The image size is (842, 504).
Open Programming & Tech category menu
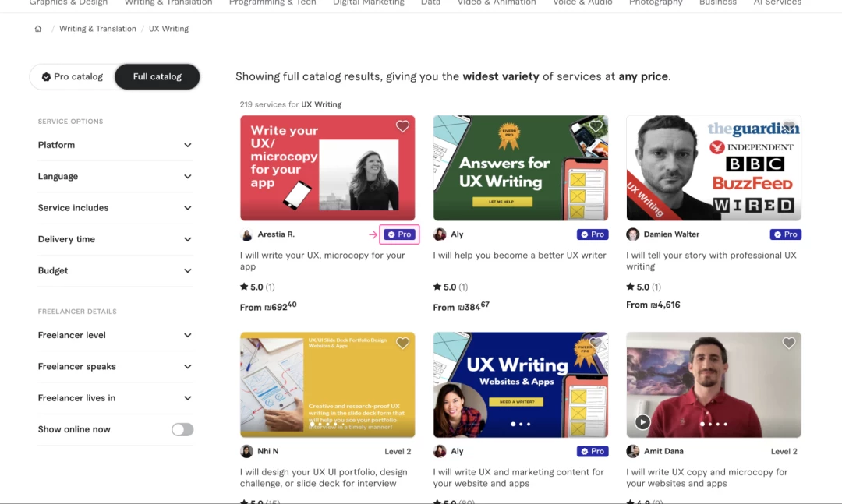pos(272,2)
